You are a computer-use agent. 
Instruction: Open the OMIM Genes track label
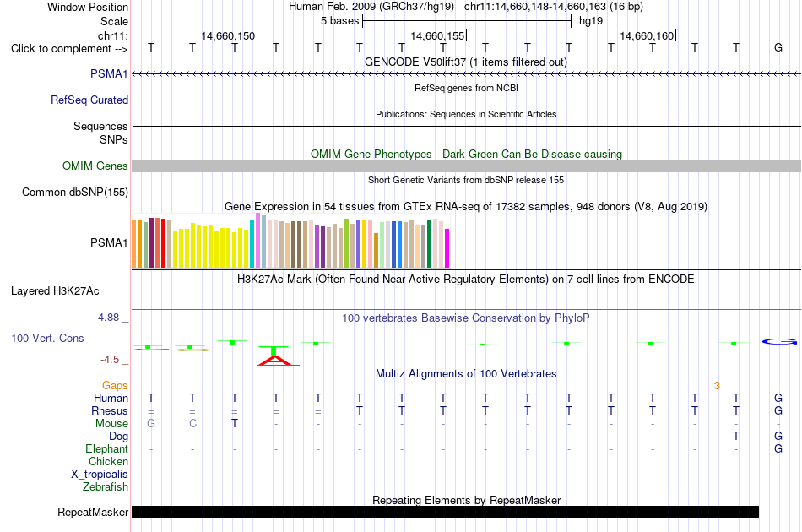(x=95, y=166)
